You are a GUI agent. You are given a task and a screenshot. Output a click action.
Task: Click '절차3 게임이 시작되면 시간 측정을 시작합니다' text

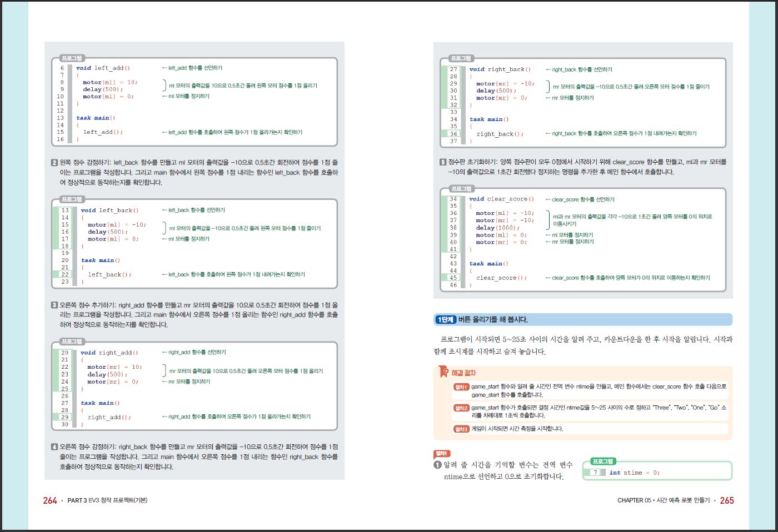click(x=517, y=429)
